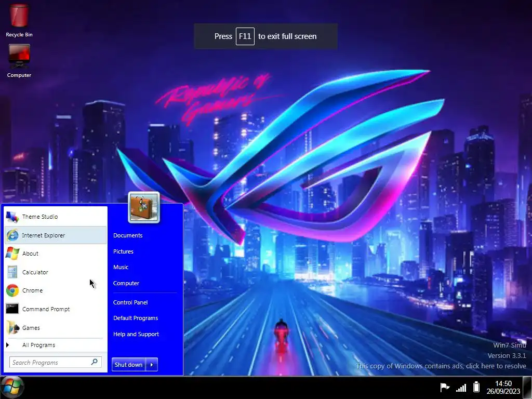Click the date 26/09/2023 in taskbar

[x=503, y=391]
